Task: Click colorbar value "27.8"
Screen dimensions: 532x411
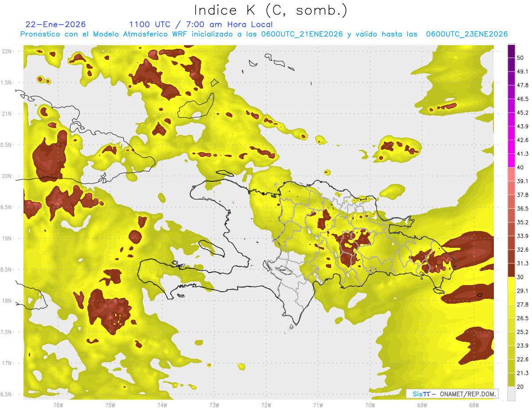Action: (523, 305)
